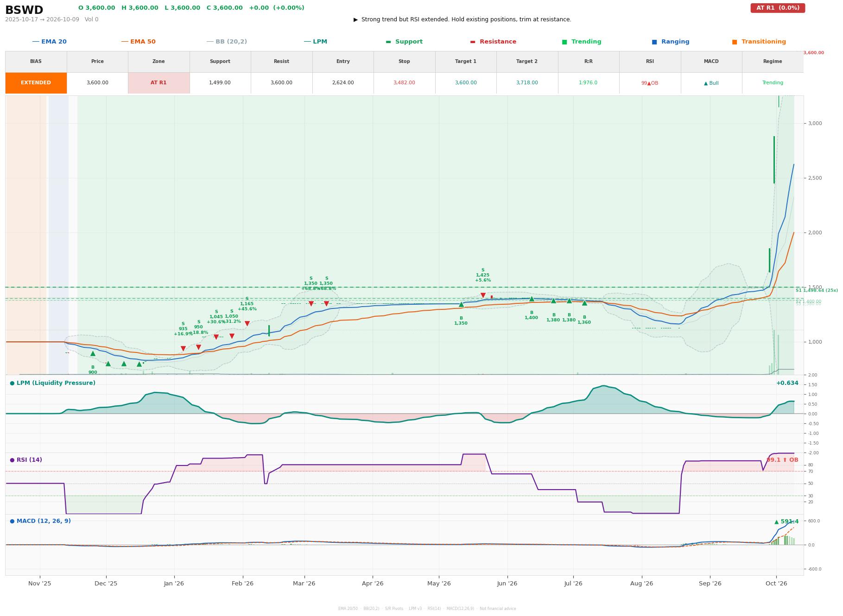Click the strong trend advisory message
843x616 pixels.
pyautogui.click(x=463, y=19)
